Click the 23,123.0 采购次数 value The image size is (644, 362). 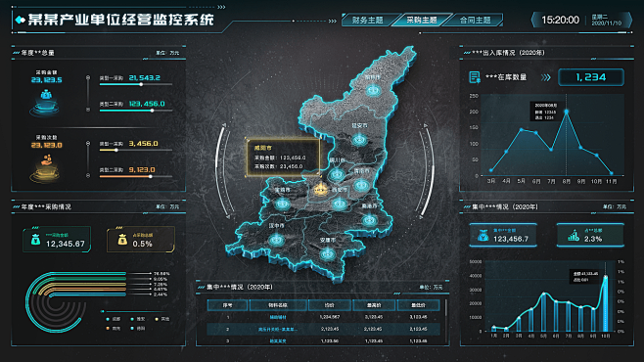(x=46, y=146)
